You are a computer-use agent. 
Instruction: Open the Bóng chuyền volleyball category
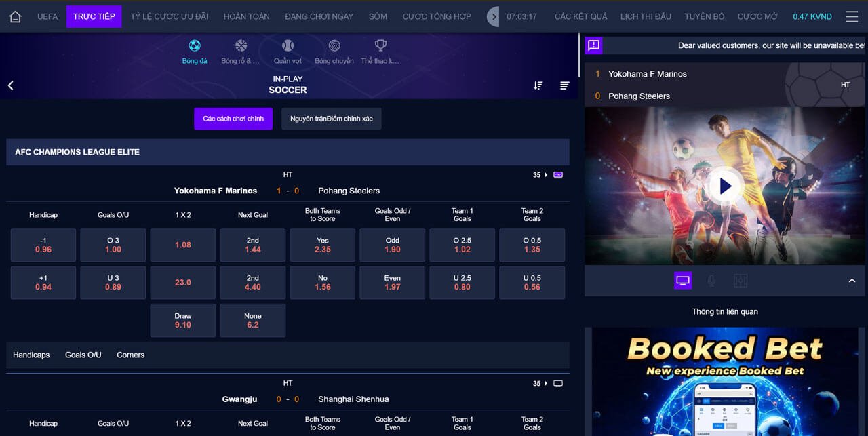click(x=334, y=47)
